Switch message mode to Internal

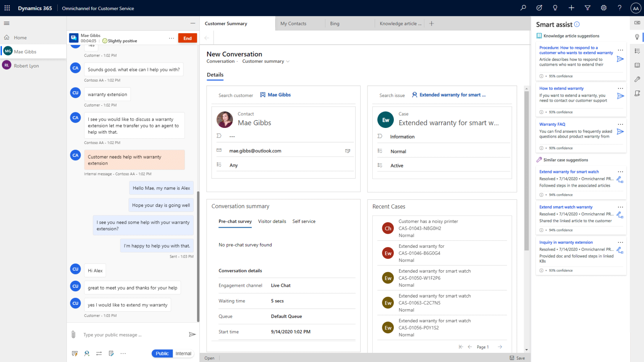click(183, 354)
